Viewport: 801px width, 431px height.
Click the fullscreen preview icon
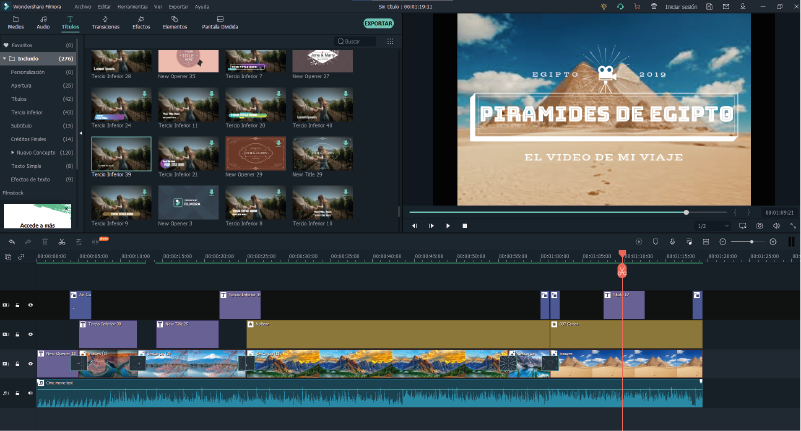[793, 226]
